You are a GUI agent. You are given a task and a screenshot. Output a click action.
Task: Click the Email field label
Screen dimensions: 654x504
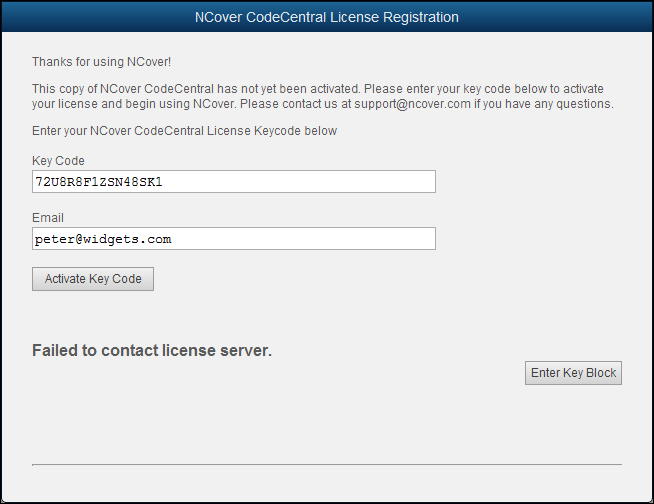48,218
